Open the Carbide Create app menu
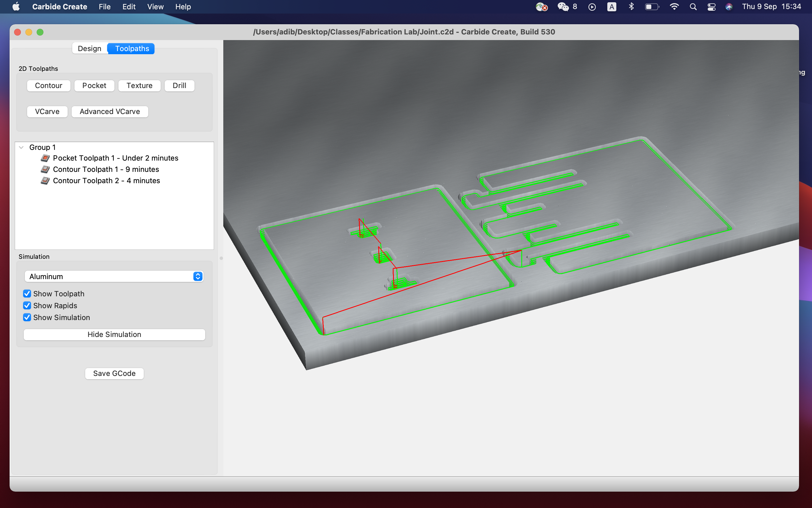The width and height of the screenshot is (812, 508). pos(60,7)
